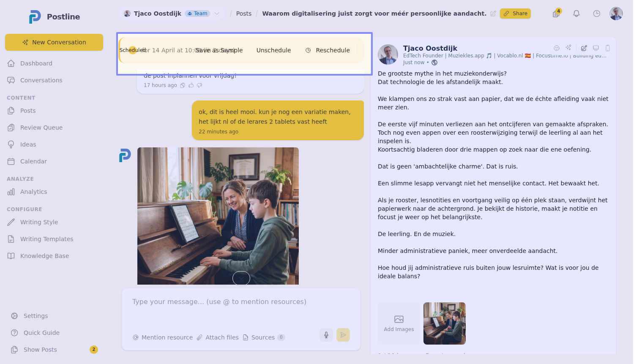This screenshot has height=364, width=639.
Task: Copy the assistant message text
Action: tap(183, 85)
